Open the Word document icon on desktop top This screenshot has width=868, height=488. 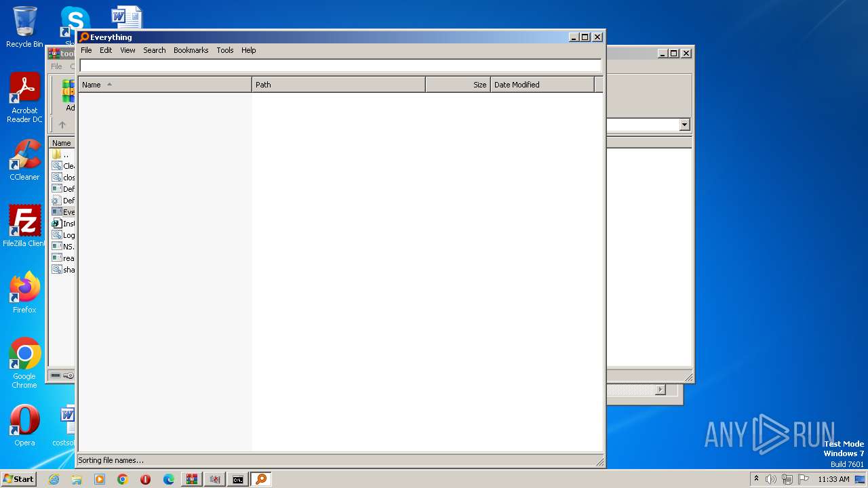pos(127,18)
